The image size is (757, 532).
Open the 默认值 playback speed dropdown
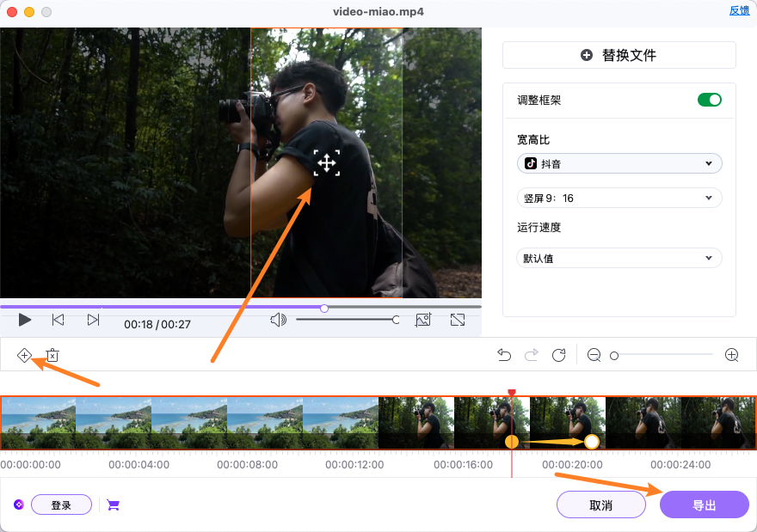[x=619, y=257]
